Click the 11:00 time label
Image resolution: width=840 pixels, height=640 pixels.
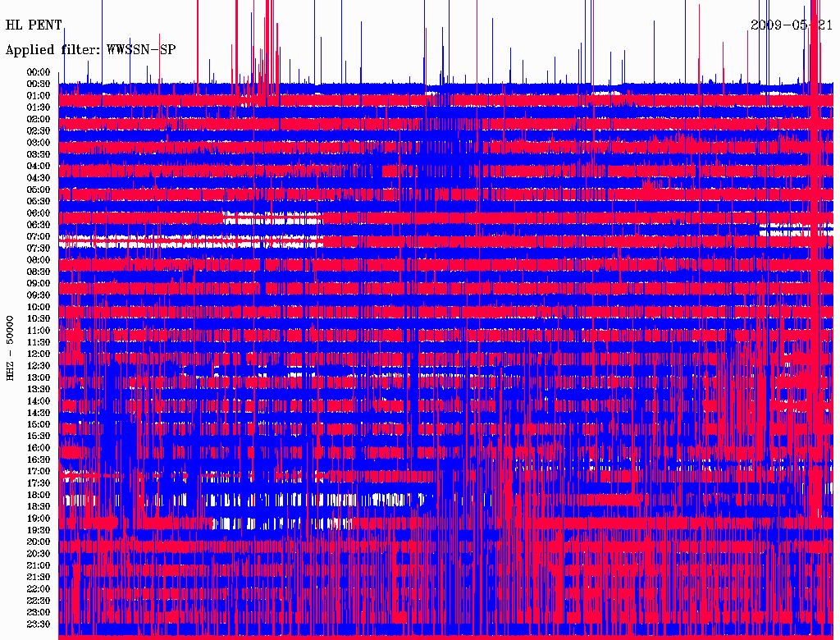39,331
